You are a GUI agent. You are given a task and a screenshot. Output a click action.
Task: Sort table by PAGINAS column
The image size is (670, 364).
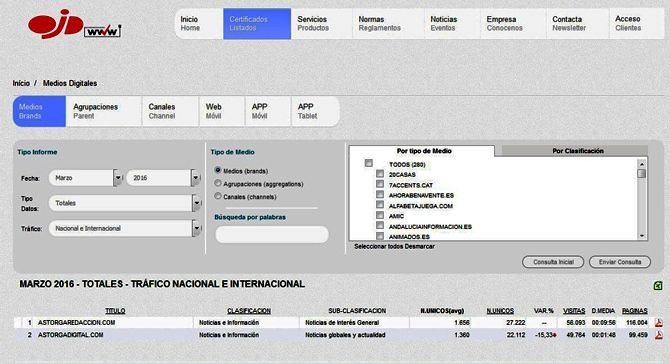(x=635, y=311)
